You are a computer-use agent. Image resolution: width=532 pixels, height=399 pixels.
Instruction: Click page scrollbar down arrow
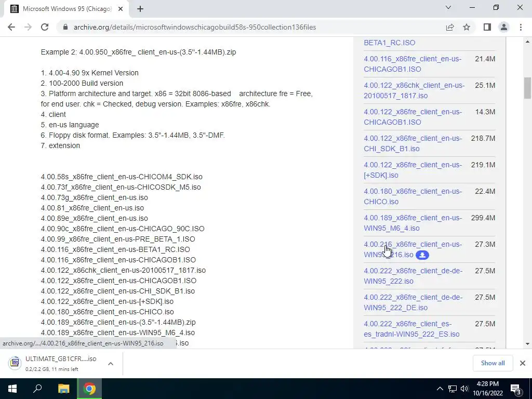[x=527, y=344]
